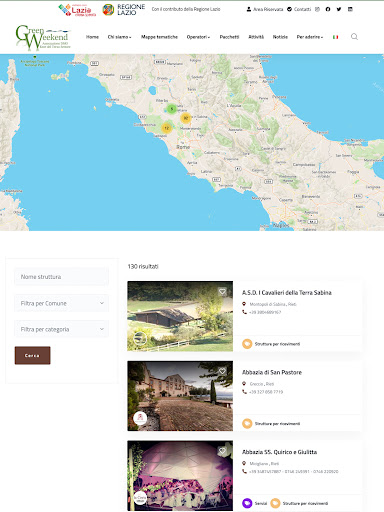
Task: Open Mappe tematiche menu item
Action: pos(159,37)
